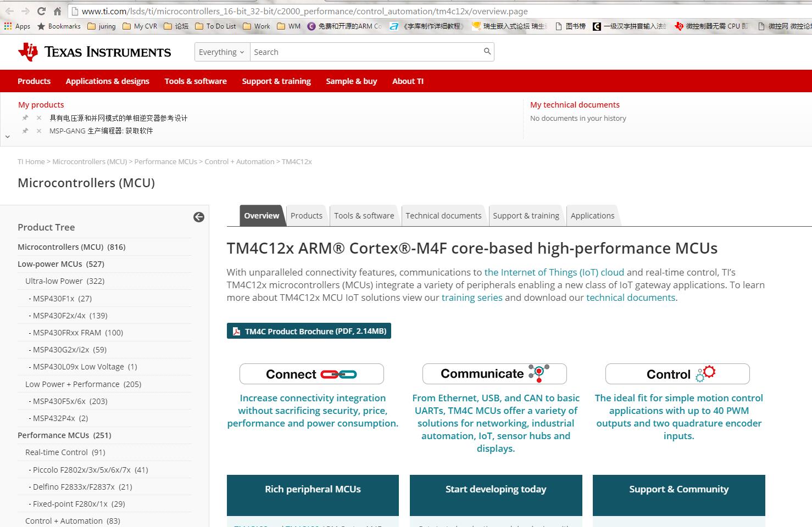
Task: Open the Performance MCUs breadcrumb link
Action: (x=166, y=162)
